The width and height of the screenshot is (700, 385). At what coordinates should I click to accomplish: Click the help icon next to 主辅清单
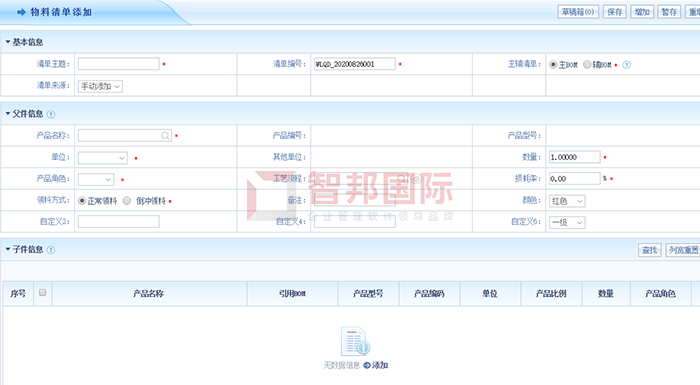(x=627, y=65)
